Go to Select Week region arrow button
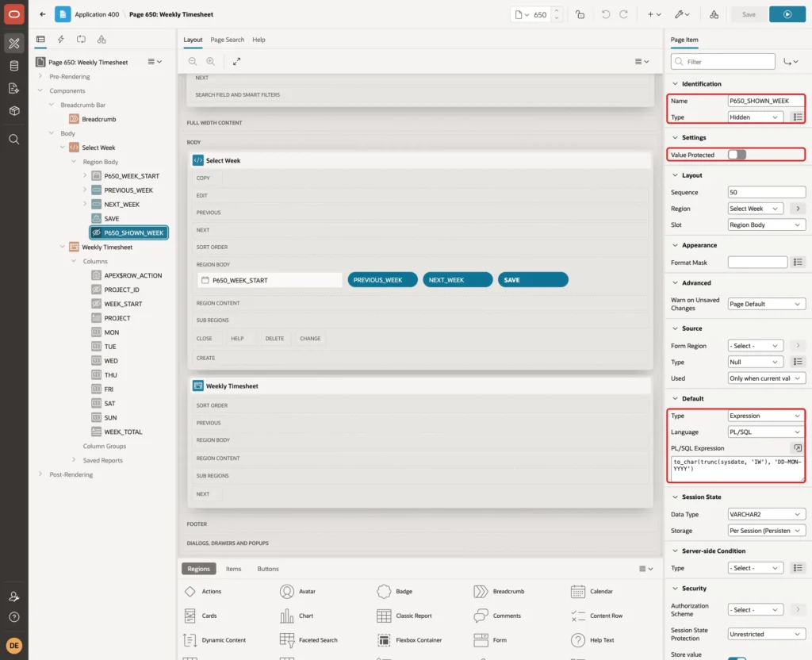 click(798, 209)
